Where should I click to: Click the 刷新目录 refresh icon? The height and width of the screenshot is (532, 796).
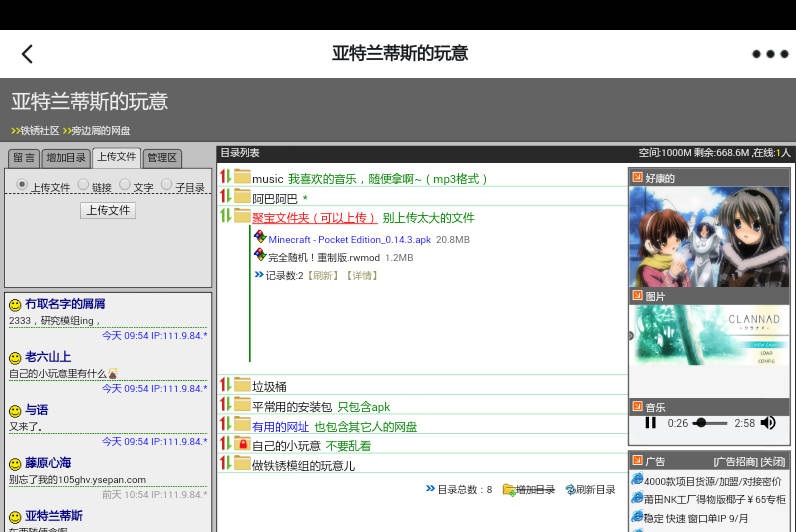pyautogui.click(x=570, y=490)
